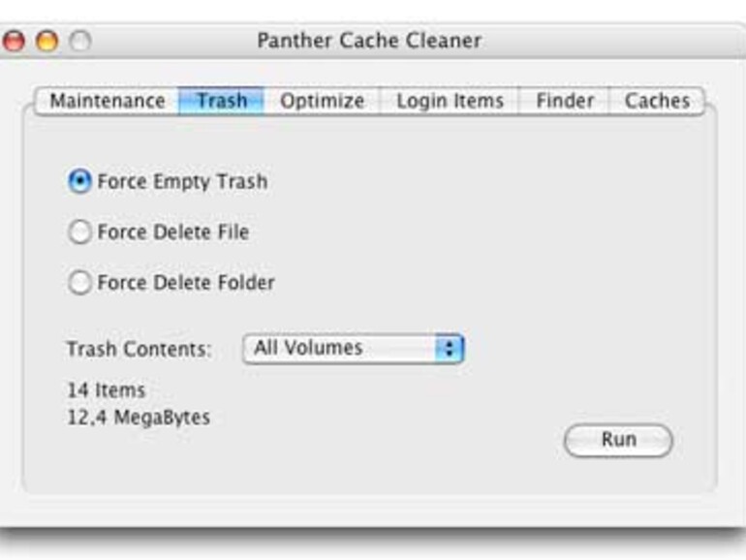Click the 14 Items count text
Viewport: 746px width, 560px height.
(106, 390)
